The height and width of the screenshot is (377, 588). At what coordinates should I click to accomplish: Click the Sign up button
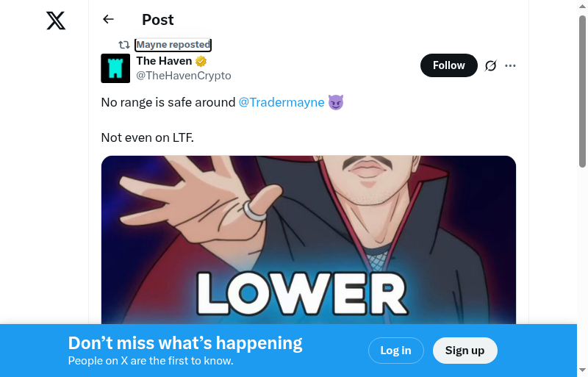pos(465,351)
